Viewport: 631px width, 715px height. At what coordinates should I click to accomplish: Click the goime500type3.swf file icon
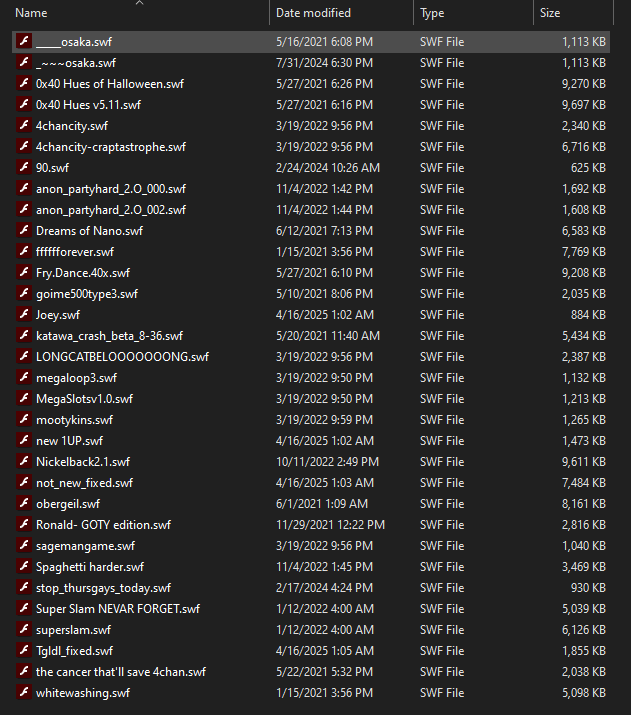[x=24, y=293]
